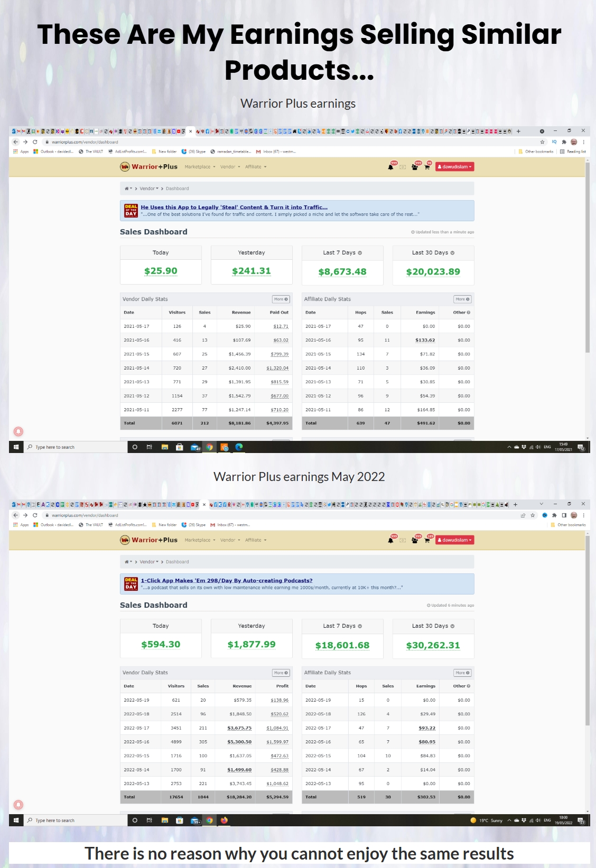The height and width of the screenshot is (868, 596).
Task: Open the shopping cart icon in the 2022 dashboard header
Action: [427, 540]
